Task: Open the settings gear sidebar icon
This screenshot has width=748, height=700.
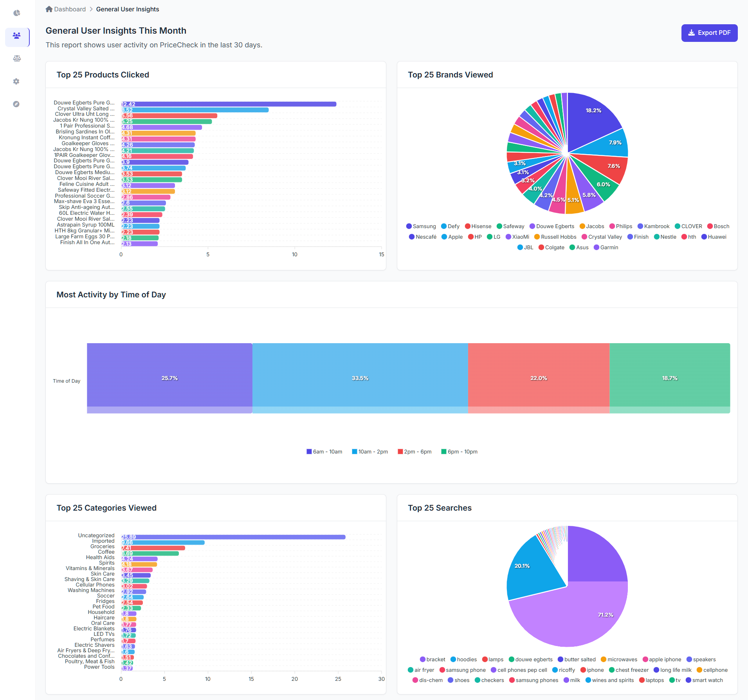Action: tap(16, 81)
